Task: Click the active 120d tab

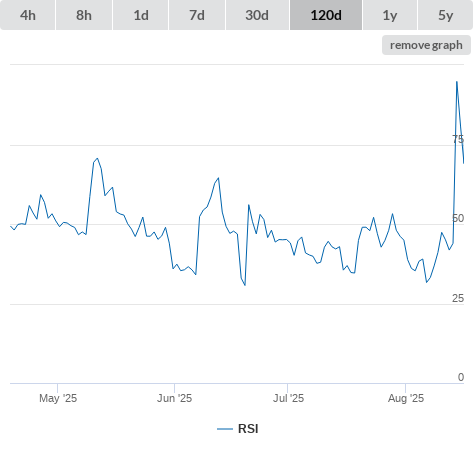Action: 326,15
